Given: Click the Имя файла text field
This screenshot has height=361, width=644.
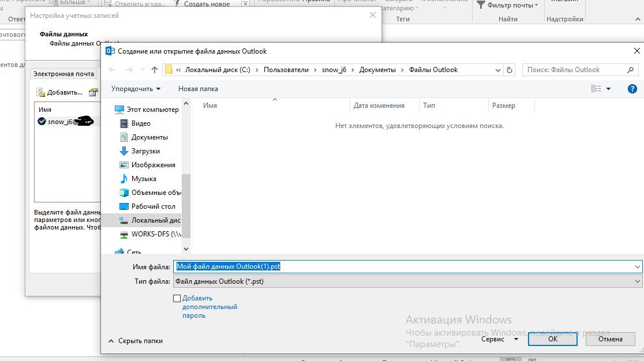Looking at the screenshot, I should pyautogui.click(x=403, y=266).
